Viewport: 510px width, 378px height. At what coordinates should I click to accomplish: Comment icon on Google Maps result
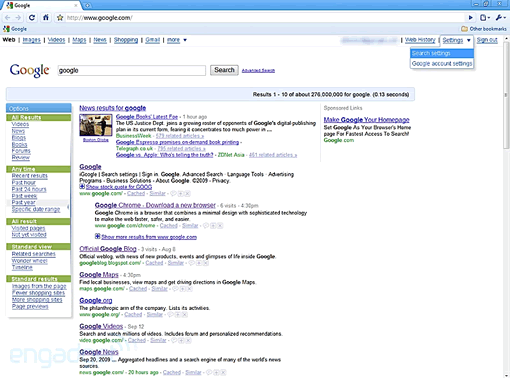pyautogui.click(x=175, y=289)
